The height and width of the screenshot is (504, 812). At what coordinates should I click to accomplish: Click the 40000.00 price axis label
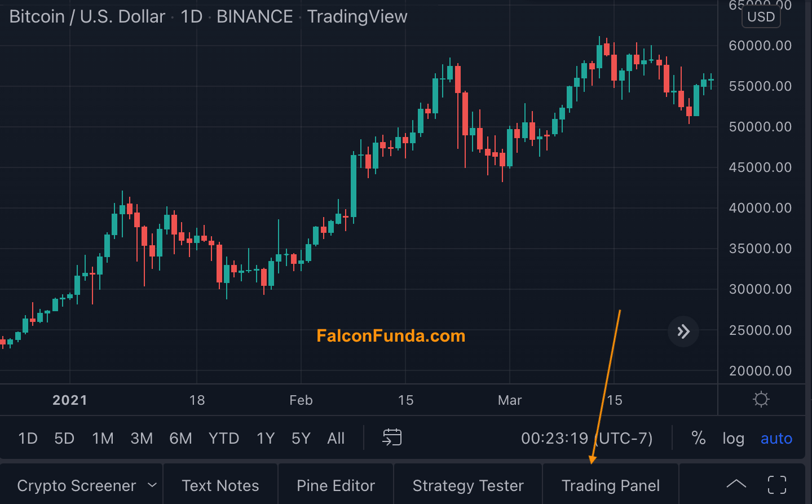[x=760, y=208]
